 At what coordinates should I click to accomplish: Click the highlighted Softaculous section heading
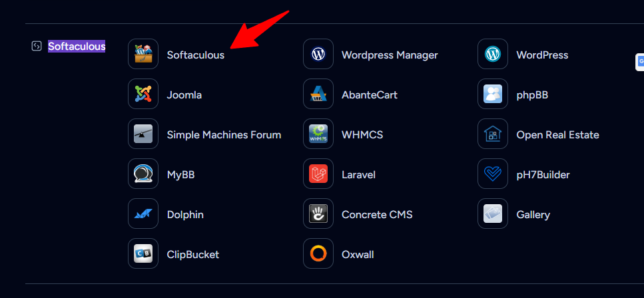click(x=77, y=46)
